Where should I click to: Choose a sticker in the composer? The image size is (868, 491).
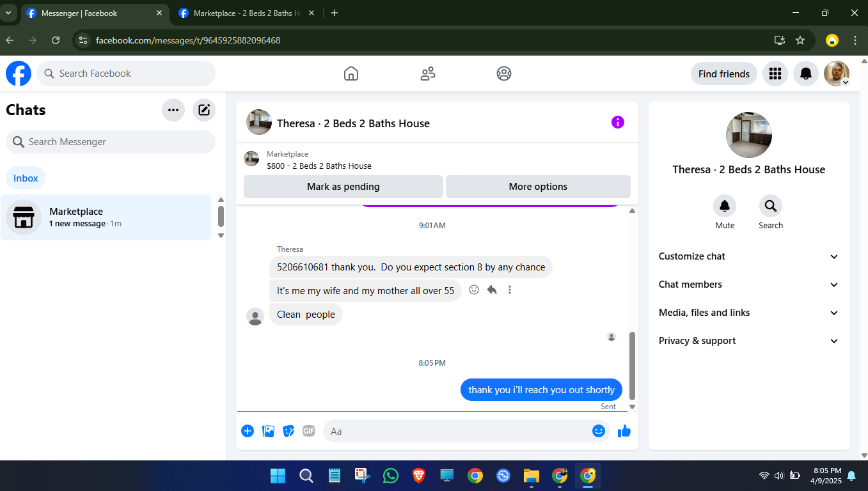(288, 431)
